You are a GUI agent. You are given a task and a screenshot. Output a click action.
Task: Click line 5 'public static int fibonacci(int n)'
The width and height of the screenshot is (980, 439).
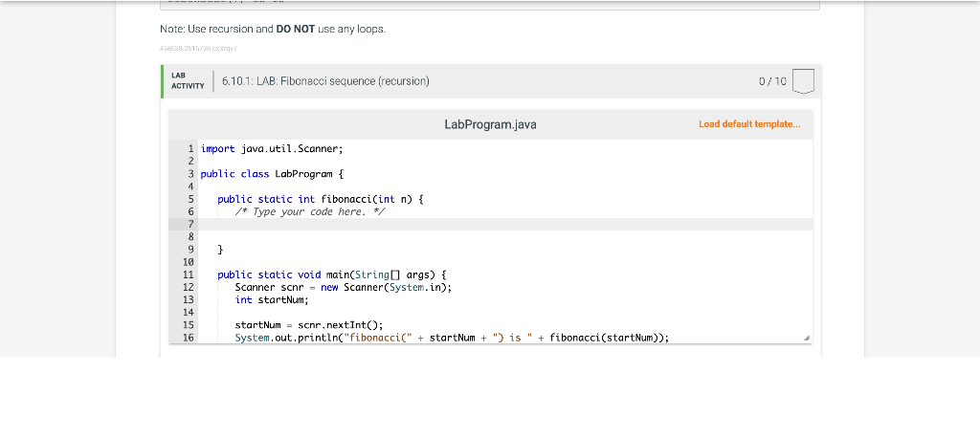tap(321, 199)
